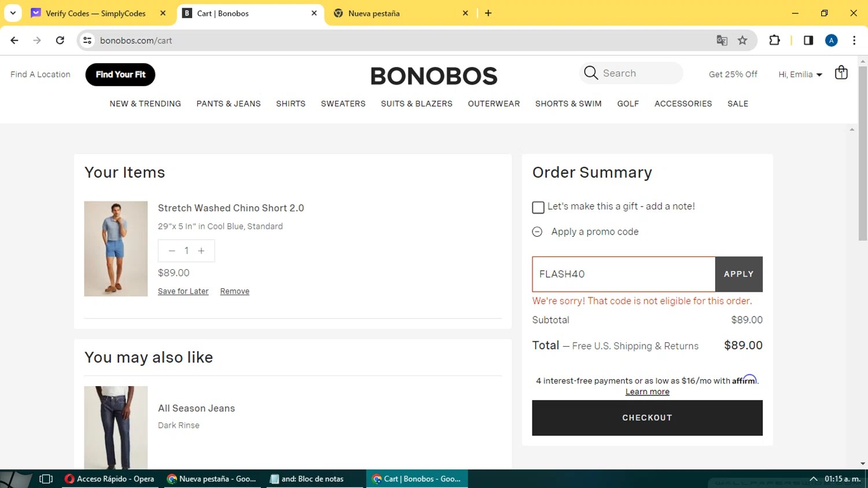Viewport: 868px width, 488px height.
Task: Save the chino short for later
Action: click(183, 291)
